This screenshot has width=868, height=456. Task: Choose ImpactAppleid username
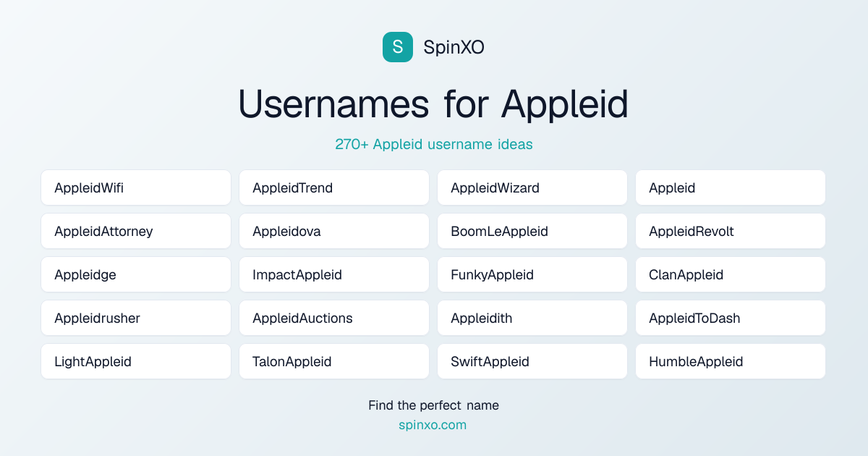click(334, 275)
